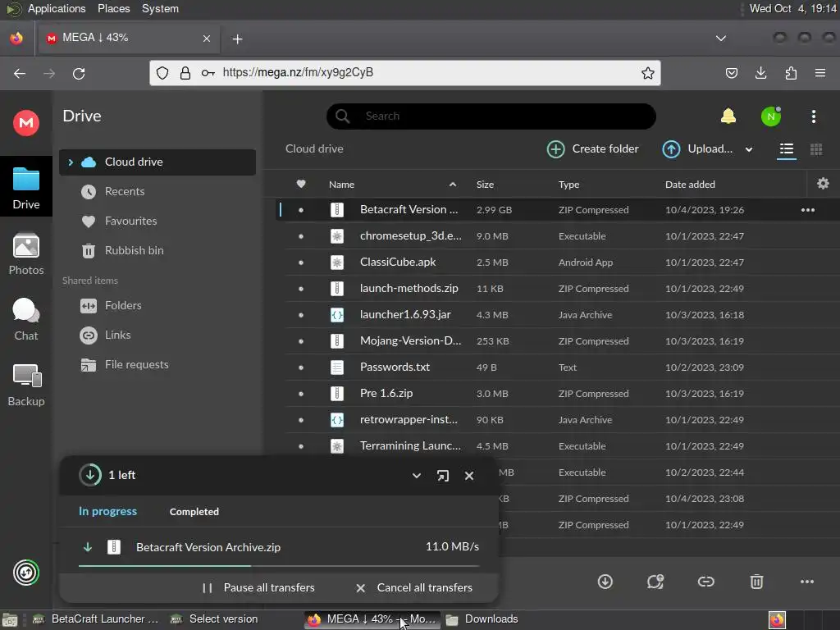The width and height of the screenshot is (840, 630).
Task: Bookmark this page with star icon
Action: (648, 73)
